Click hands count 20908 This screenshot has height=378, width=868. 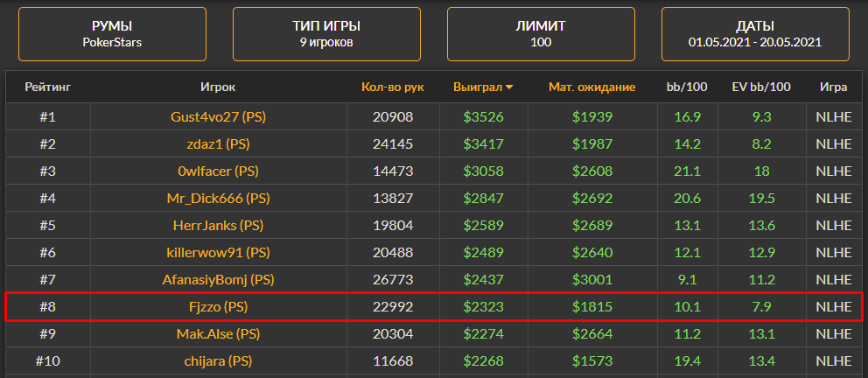[393, 116]
